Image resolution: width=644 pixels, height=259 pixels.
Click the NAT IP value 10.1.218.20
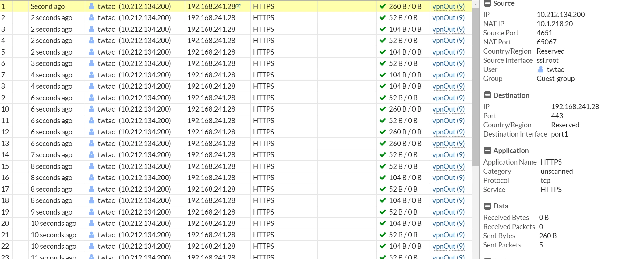point(554,24)
